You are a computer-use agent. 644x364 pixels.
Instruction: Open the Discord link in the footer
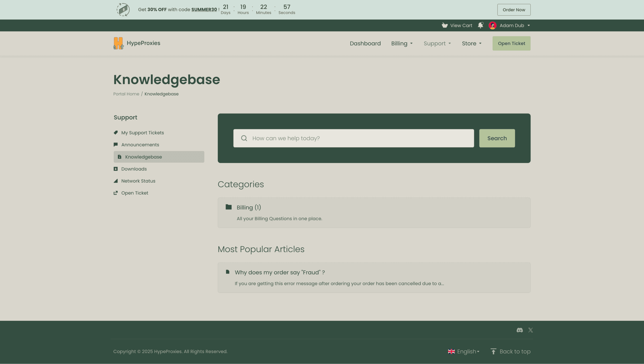pos(520,330)
